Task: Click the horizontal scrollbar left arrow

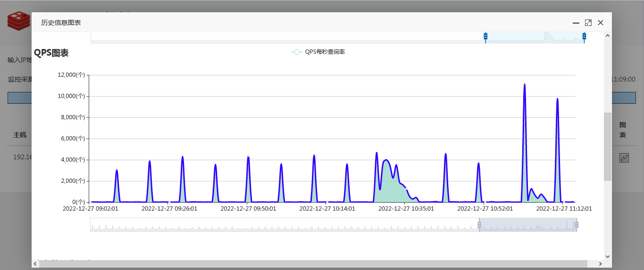Action: (x=35, y=264)
